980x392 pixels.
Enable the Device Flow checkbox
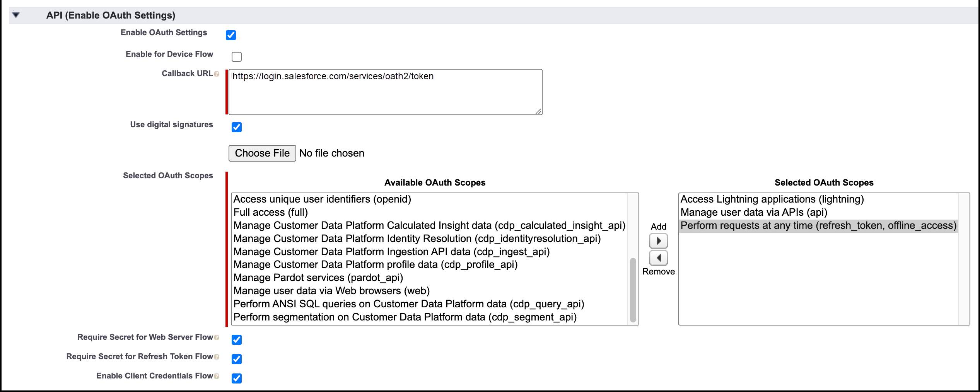point(237,57)
